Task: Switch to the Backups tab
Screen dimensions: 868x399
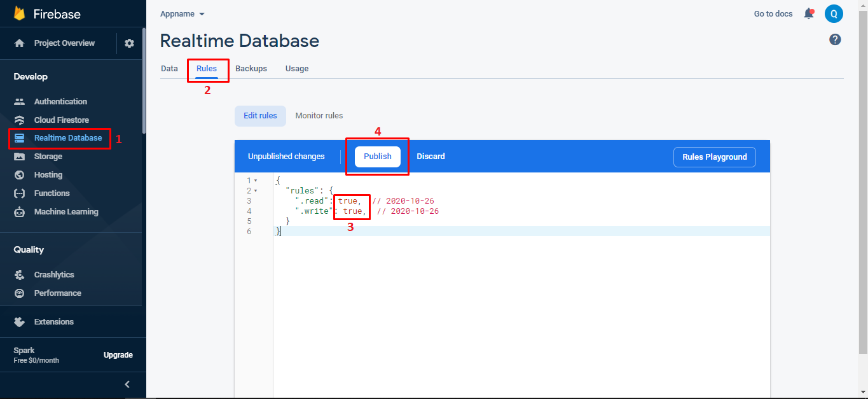Action: (x=251, y=69)
